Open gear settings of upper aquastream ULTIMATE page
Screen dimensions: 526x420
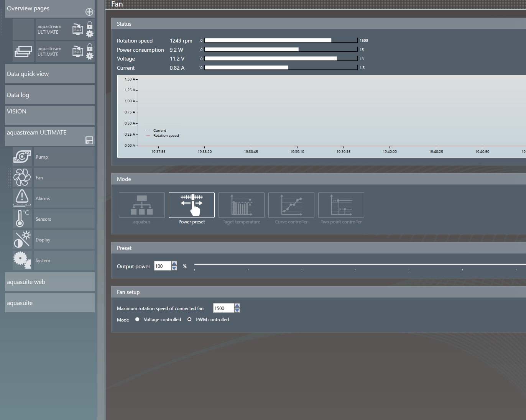point(90,34)
